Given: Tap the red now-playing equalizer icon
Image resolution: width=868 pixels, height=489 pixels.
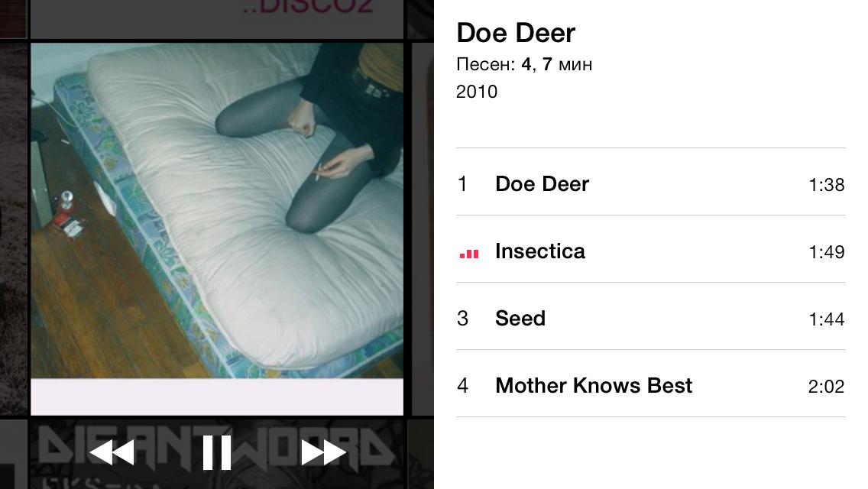Looking at the screenshot, I should click(469, 253).
